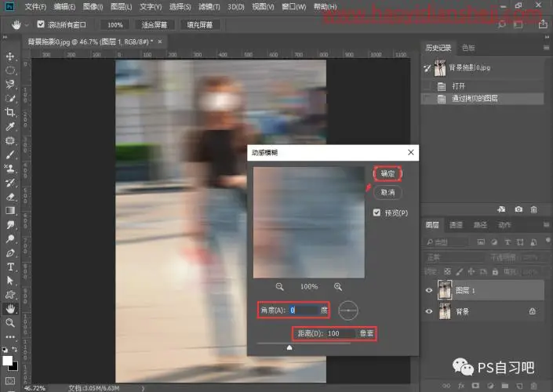
Task: Toggle the Preview checkbox in Motion Blur
Action: point(377,212)
